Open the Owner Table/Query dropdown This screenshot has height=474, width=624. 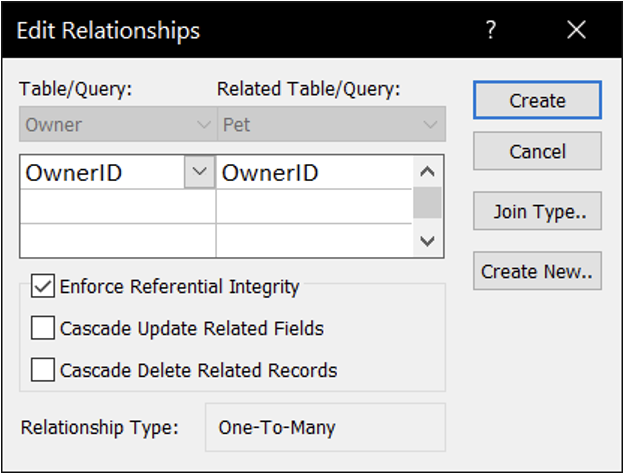tap(117, 125)
